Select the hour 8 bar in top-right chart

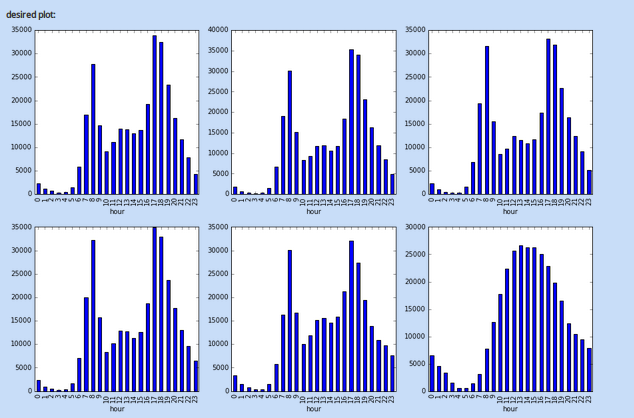(x=487, y=120)
